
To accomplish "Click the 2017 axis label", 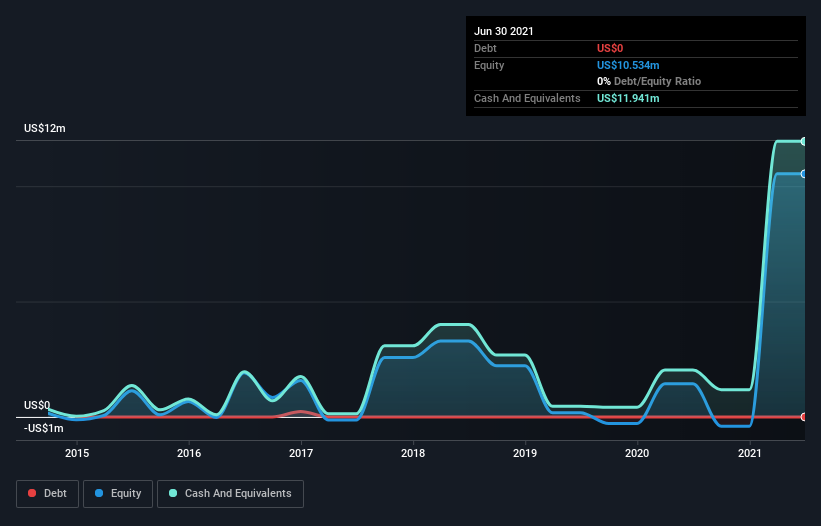I will click(301, 453).
